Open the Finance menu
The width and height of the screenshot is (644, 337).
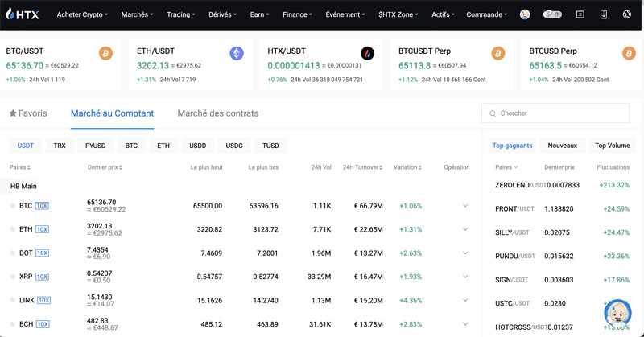click(297, 14)
